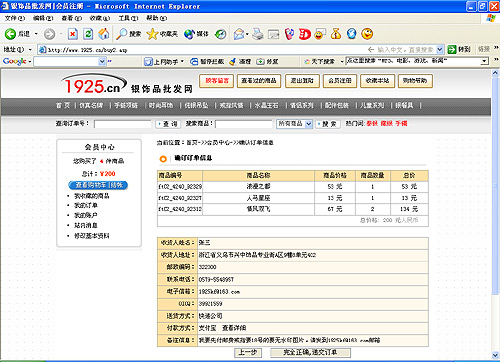Click the magnifier Search (搜索) toolbar button
Viewport: 500px width, 362px height.
pos(128,34)
